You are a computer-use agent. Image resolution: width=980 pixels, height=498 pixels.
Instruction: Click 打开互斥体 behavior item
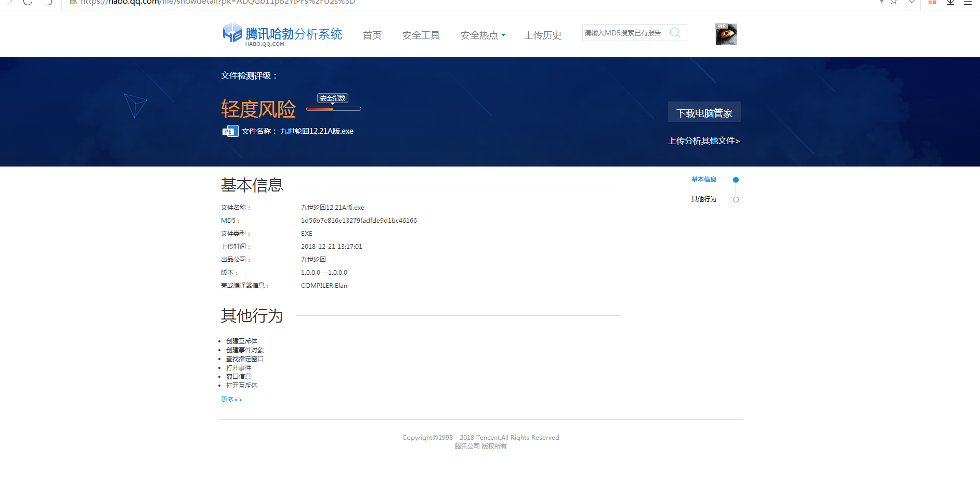click(x=242, y=386)
